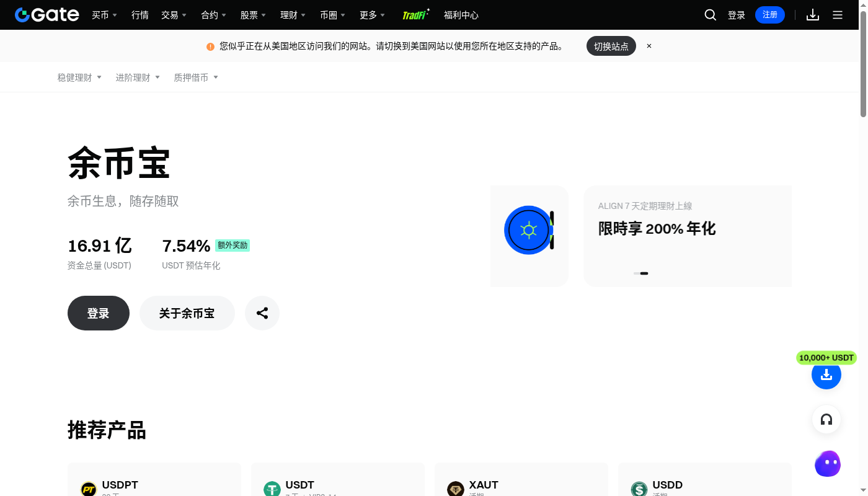
Task: Expand the 质押借币 submenu
Action: [x=196, y=77]
